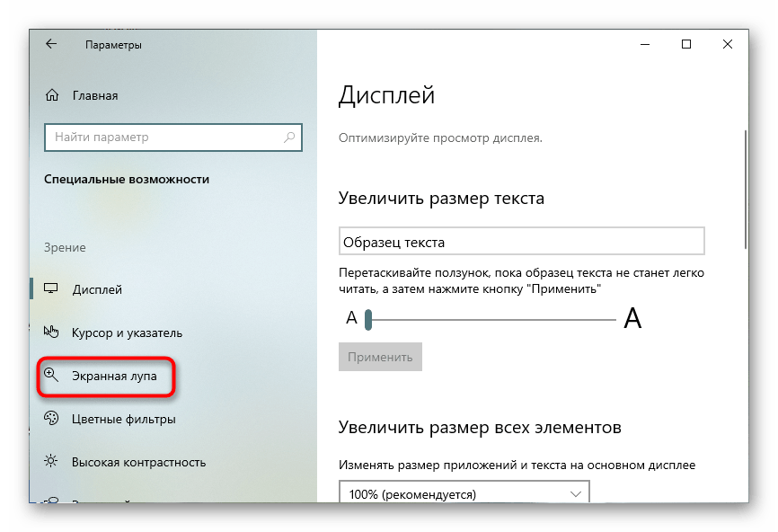Click the palette icon for Цветные фильтры
This screenshot has width=778, height=532.
(51, 419)
